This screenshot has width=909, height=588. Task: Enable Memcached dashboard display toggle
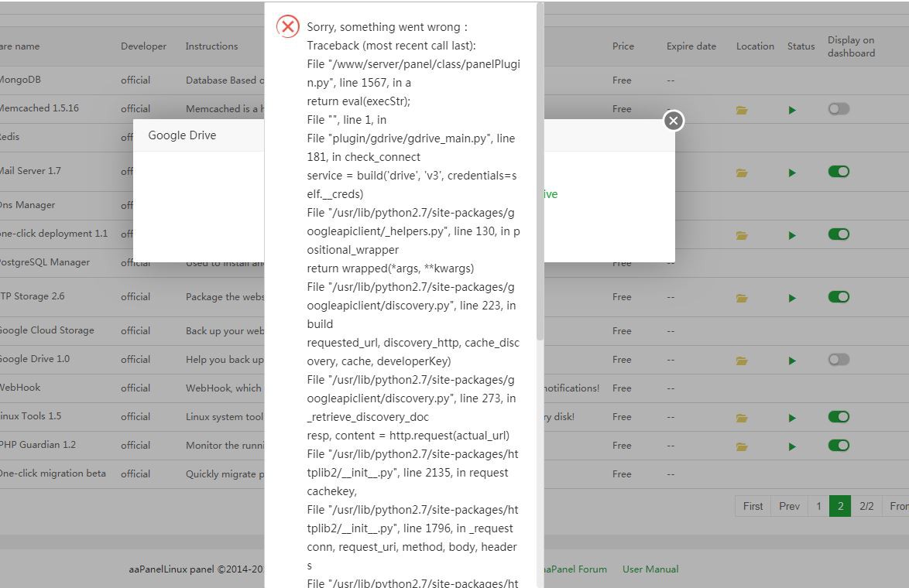pyautogui.click(x=839, y=109)
